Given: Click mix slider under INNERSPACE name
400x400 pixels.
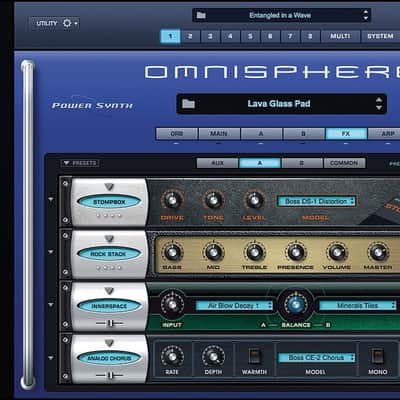Looking at the screenshot, I should (109, 323).
